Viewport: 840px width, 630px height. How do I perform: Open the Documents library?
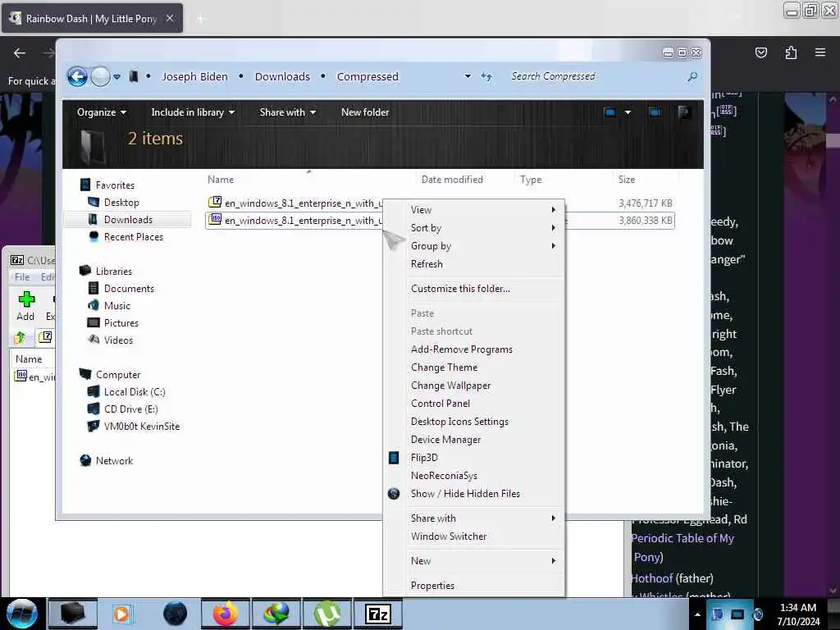(129, 289)
